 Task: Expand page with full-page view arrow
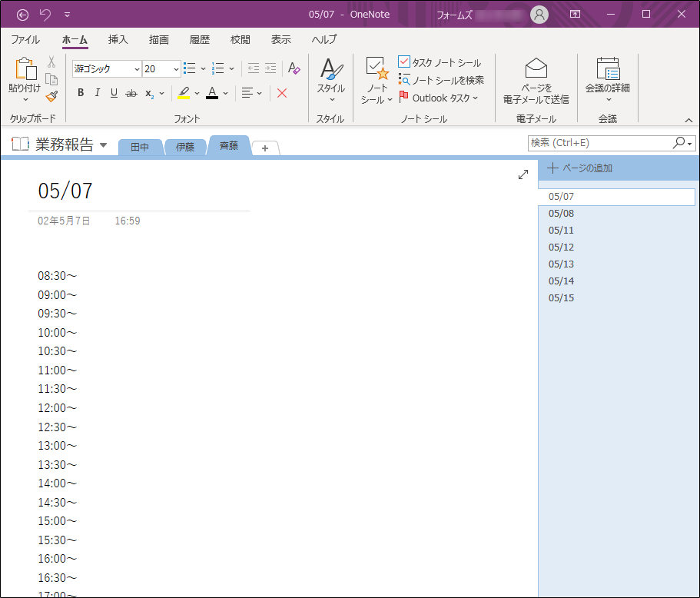[523, 174]
